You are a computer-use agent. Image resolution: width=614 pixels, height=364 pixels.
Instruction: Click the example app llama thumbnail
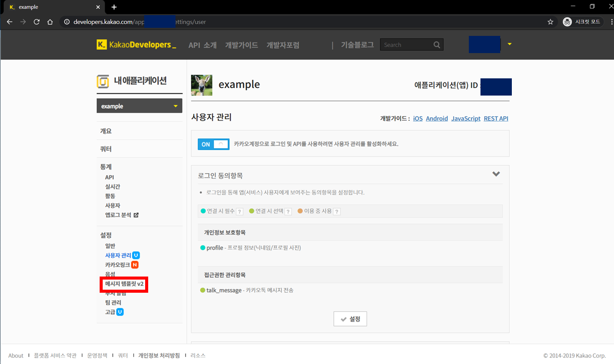point(201,85)
